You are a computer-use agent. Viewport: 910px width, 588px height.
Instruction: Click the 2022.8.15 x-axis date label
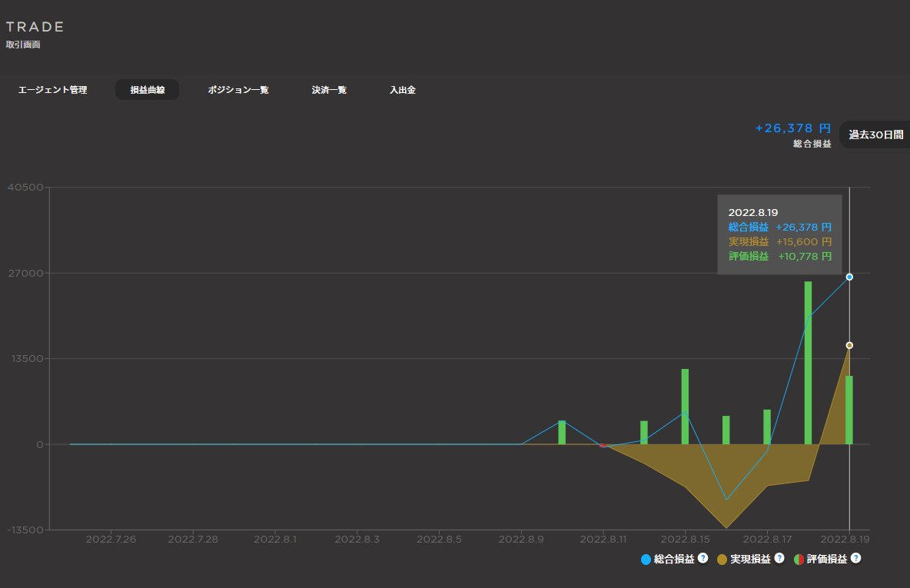tap(686, 540)
